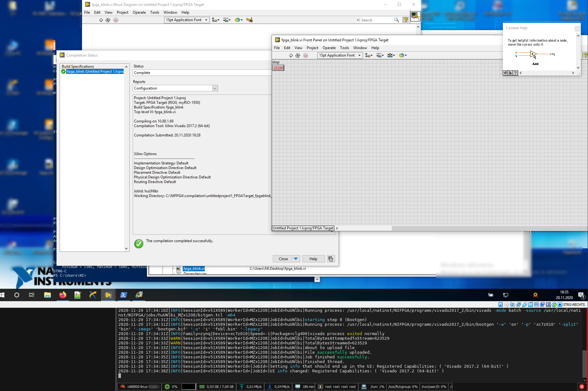Click taskbar clock showing 18:35
The width and height of the screenshot is (588, 391).
click(x=564, y=295)
